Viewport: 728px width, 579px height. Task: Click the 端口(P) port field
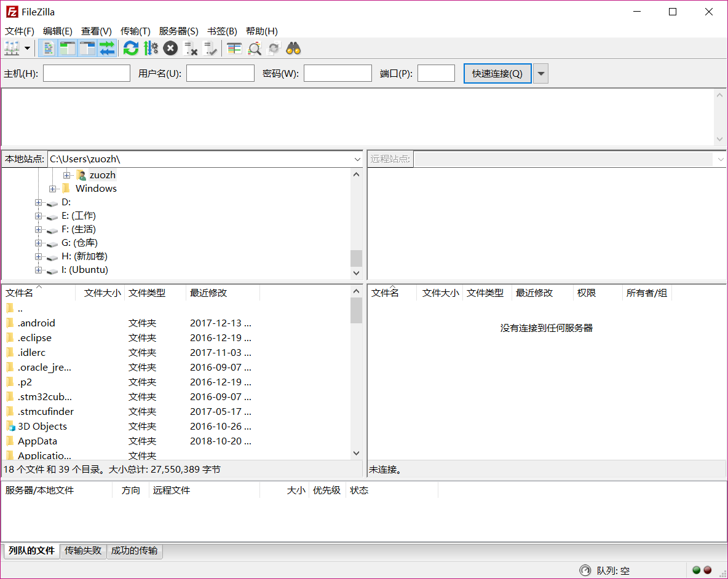point(436,73)
